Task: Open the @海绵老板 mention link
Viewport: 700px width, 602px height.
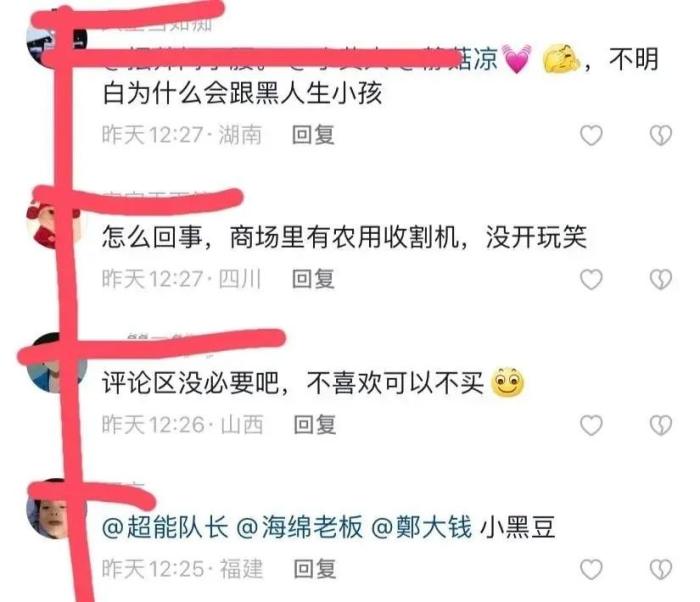Action: coord(299,527)
